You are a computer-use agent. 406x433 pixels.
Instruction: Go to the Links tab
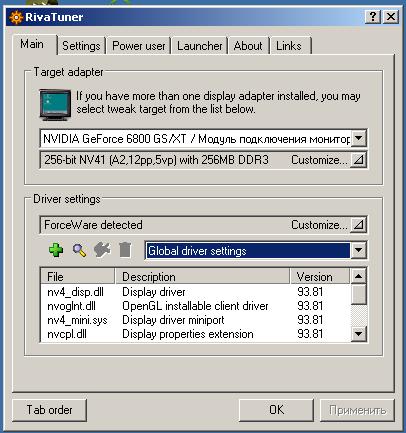click(289, 46)
